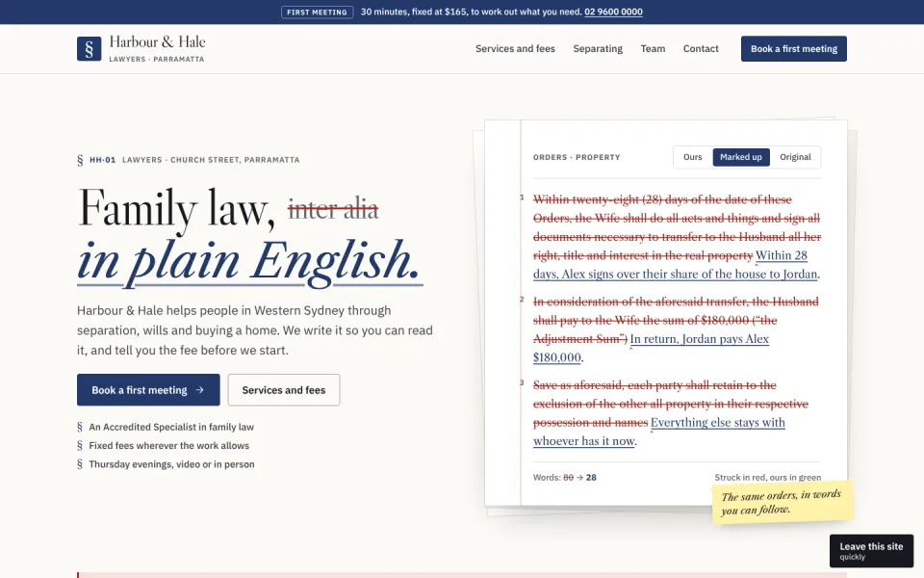Click the FIRST MEETING badge in top banner

tap(317, 12)
